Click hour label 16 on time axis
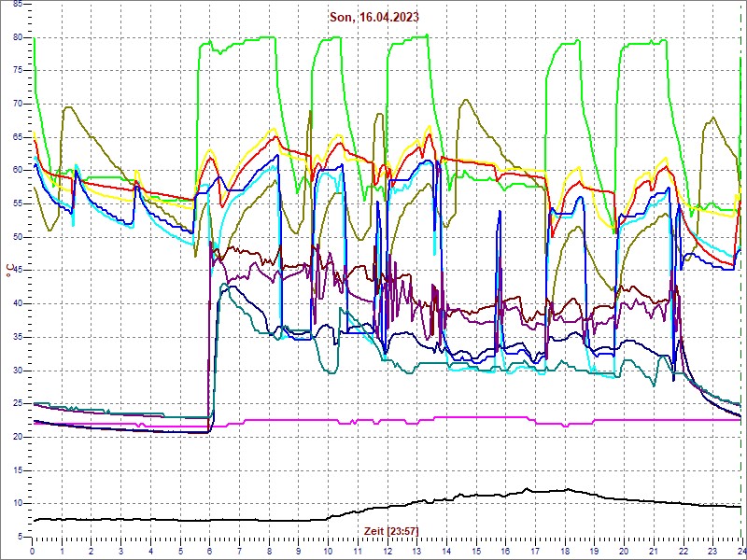Viewport: 747px width, 560px height. [x=505, y=551]
